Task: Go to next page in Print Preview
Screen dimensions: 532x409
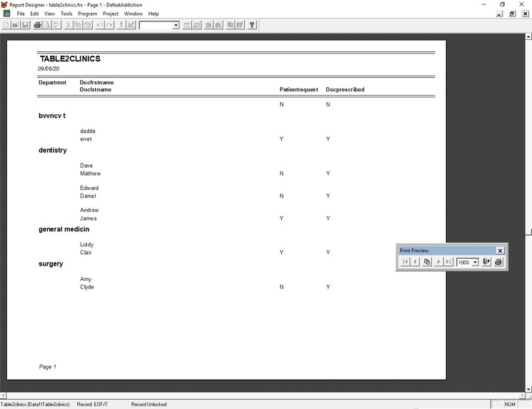Action: pos(438,262)
